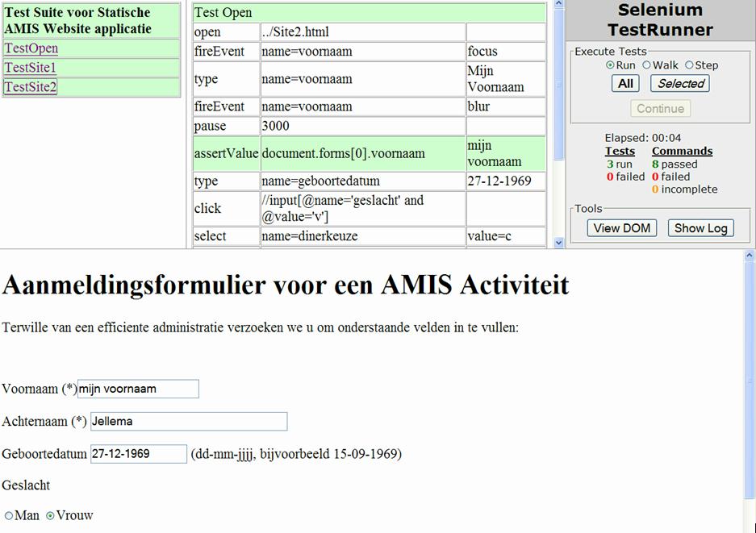Click the Show Log button
The image size is (756, 533).
tap(700, 228)
